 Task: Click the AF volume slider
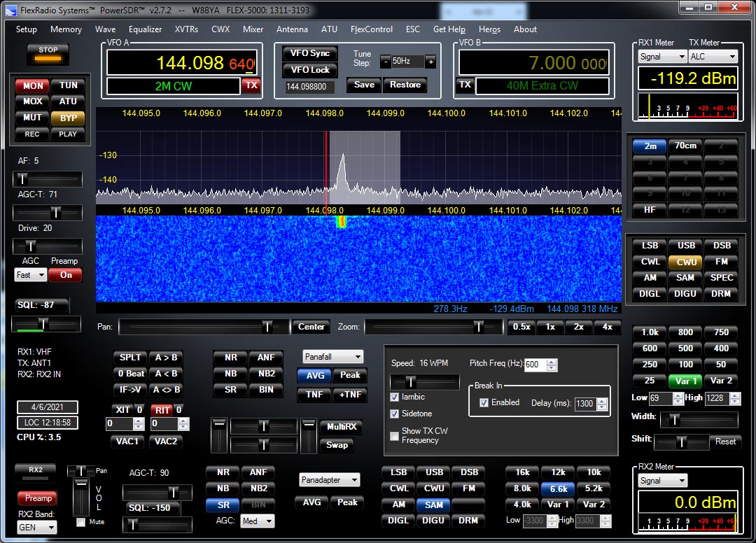click(48, 179)
